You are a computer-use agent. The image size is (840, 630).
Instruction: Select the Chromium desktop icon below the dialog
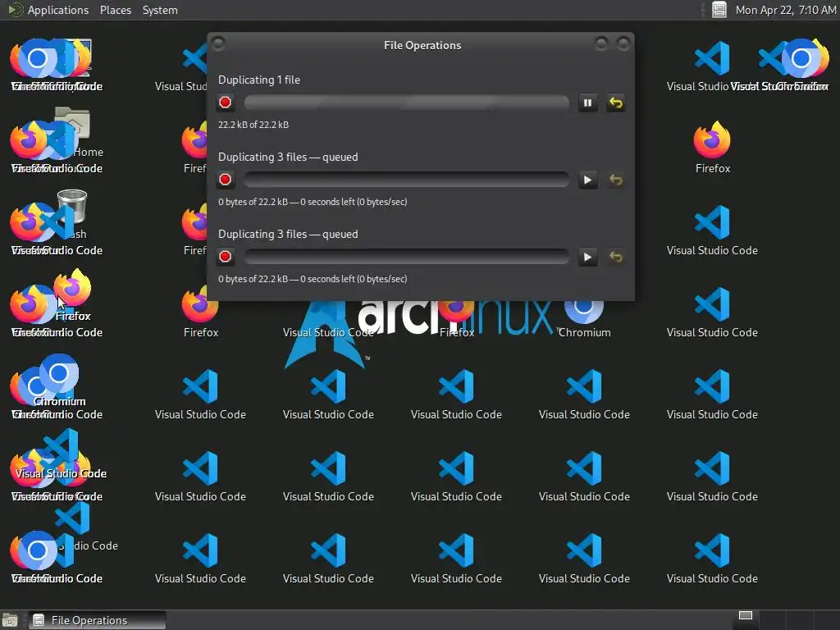(x=584, y=319)
